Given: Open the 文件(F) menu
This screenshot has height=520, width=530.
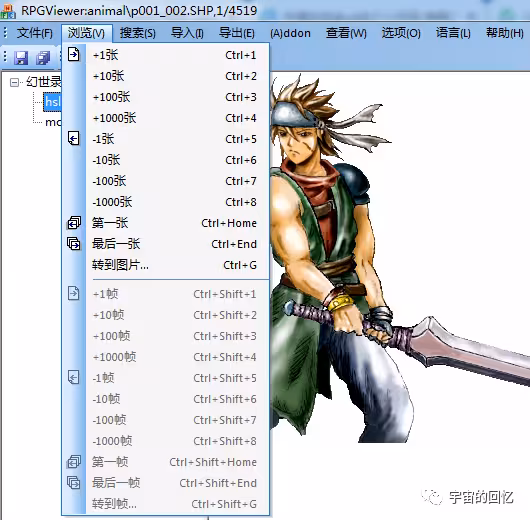Looking at the screenshot, I should click(x=34, y=33).
